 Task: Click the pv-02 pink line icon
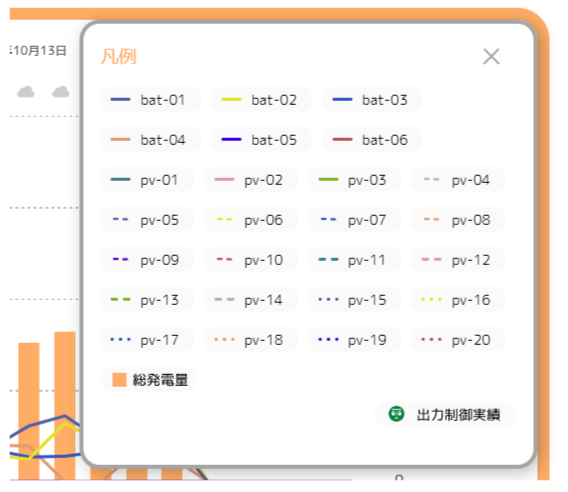(224, 179)
